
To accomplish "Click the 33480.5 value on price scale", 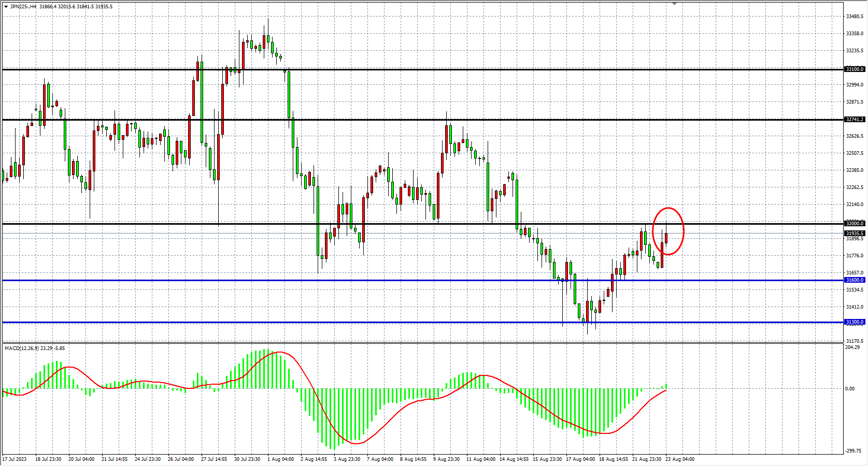I will point(855,17).
